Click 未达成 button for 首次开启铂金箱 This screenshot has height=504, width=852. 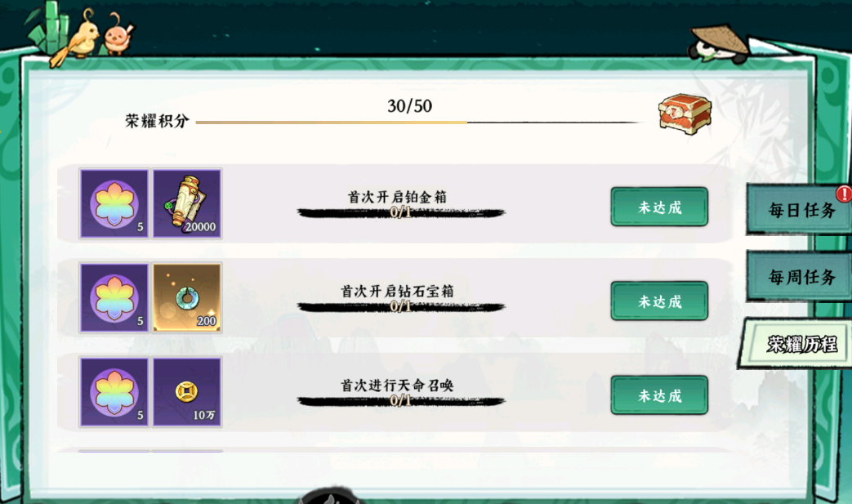pyautogui.click(x=659, y=207)
